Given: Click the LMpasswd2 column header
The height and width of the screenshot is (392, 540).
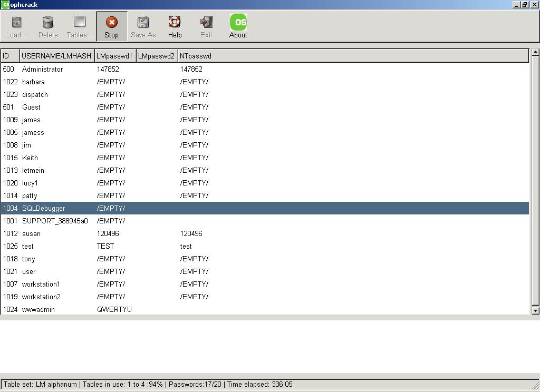Looking at the screenshot, I should (x=157, y=56).
